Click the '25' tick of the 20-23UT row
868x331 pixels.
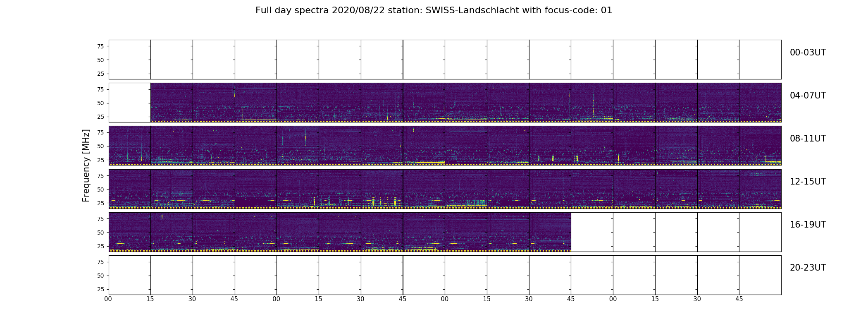click(100, 289)
